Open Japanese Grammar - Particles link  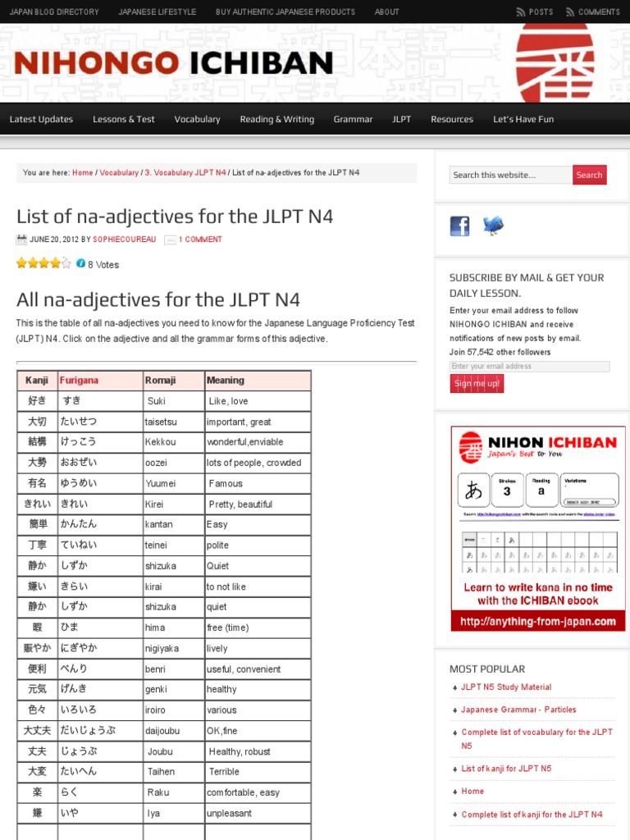518,710
